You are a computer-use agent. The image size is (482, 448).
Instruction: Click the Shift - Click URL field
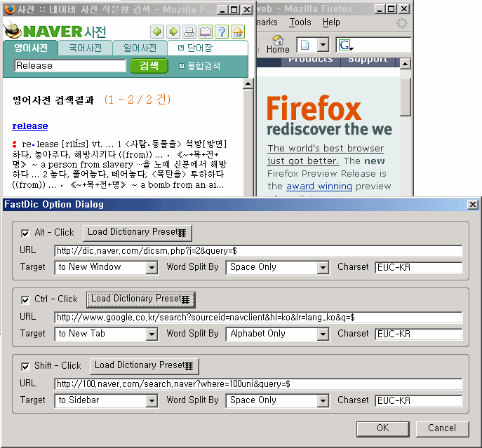[x=258, y=384]
